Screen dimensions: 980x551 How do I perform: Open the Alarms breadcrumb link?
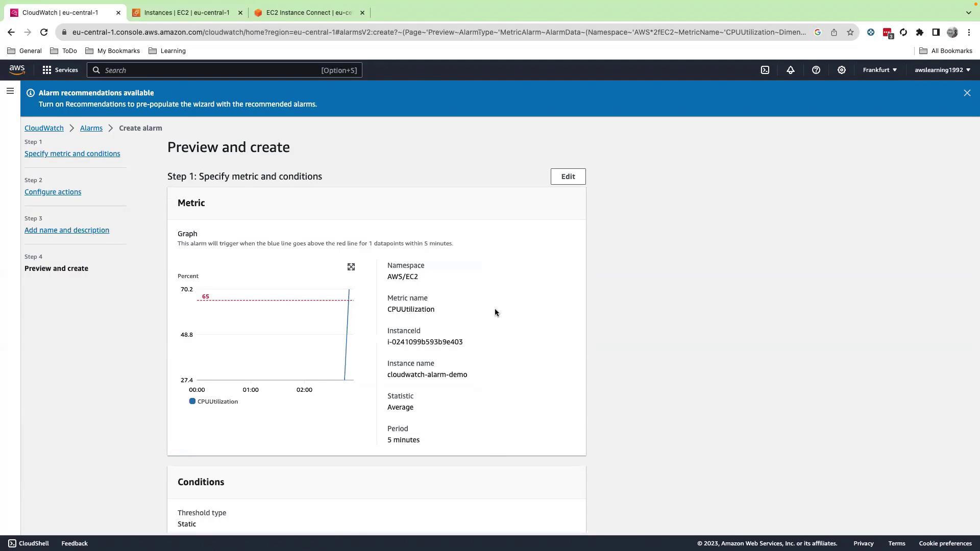(91, 128)
